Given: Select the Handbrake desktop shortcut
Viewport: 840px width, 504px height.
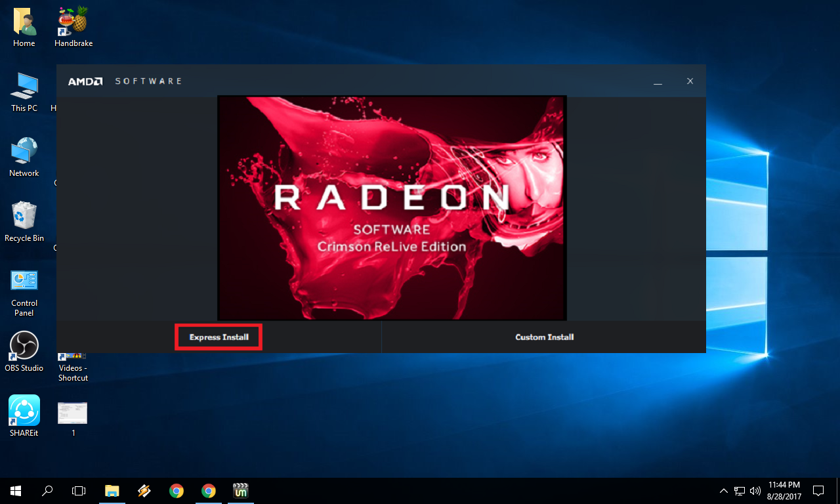Looking at the screenshot, I should coord(73,28).
